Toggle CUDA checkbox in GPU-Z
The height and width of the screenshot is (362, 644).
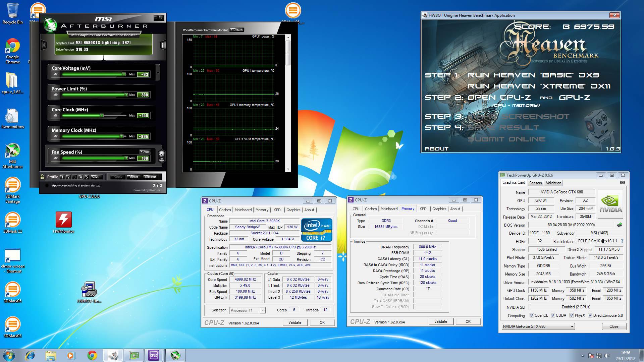click(x=553, y=315)
